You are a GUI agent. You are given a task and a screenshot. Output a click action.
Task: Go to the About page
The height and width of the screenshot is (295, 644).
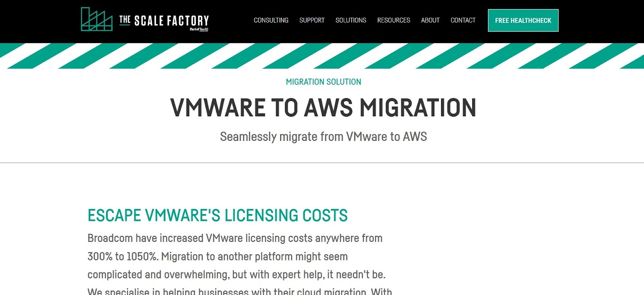click(x=430, y=20)
